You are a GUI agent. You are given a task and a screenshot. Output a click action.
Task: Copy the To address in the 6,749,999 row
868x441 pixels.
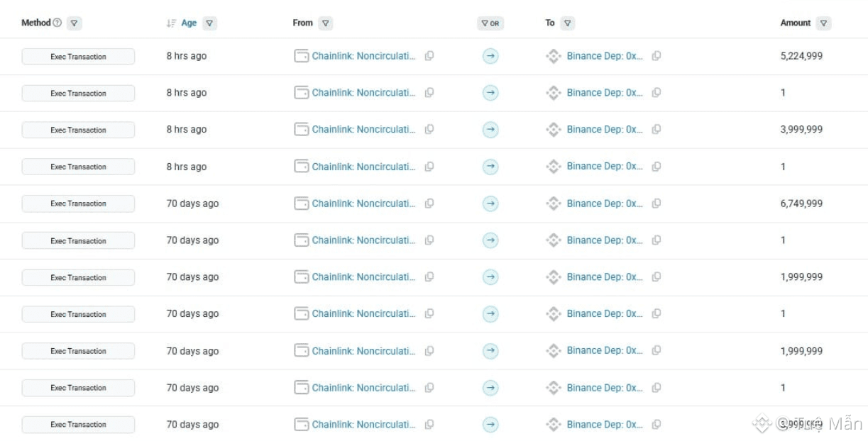pyautogui.click(x=657, y=203)
